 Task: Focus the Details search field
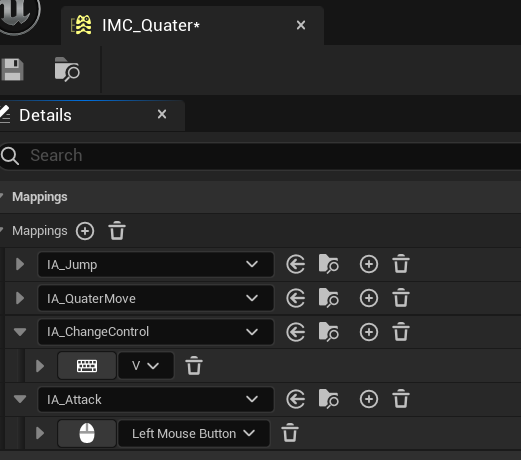pos(260,155)
